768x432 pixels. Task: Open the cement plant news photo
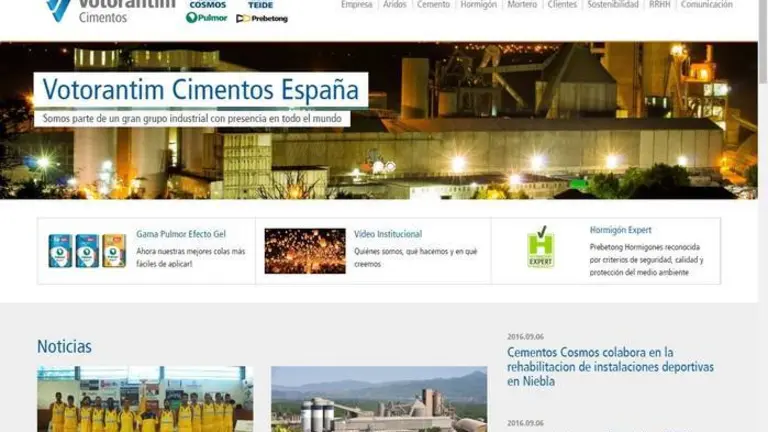tap(378, 400)
